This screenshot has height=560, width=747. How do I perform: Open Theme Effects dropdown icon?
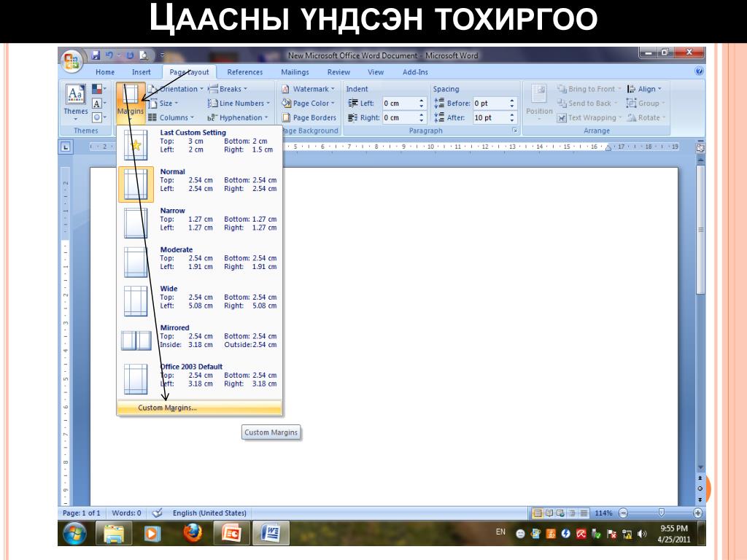(98, 117)
